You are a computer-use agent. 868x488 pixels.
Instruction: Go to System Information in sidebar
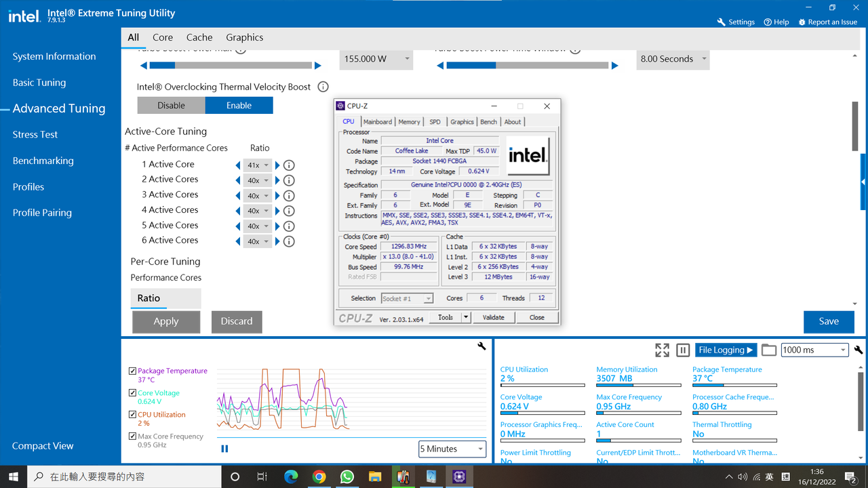(x=54, y=56)
